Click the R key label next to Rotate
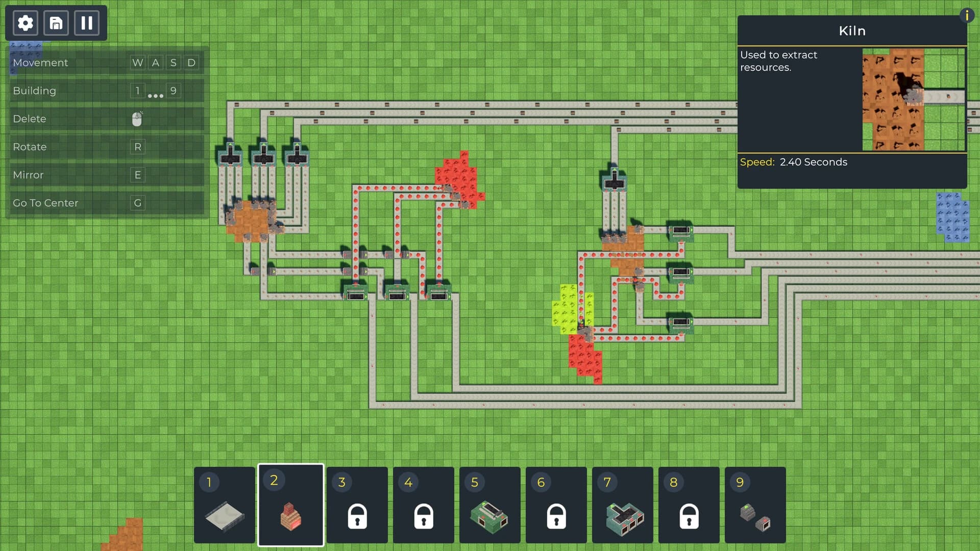The height and width of the screenshot is (551, 980). [x=137, y=146]
